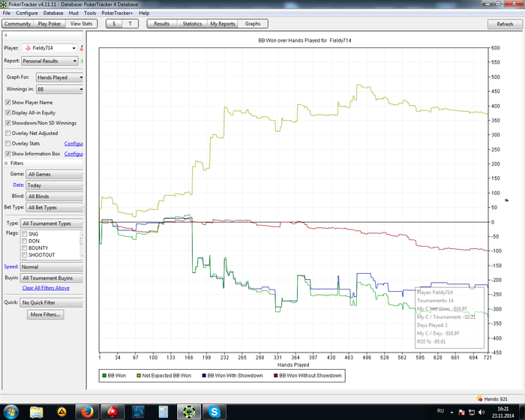The width and height of the screenshot is (525, 420).
Task: Open the Hud menu
Action: [73, 13]
